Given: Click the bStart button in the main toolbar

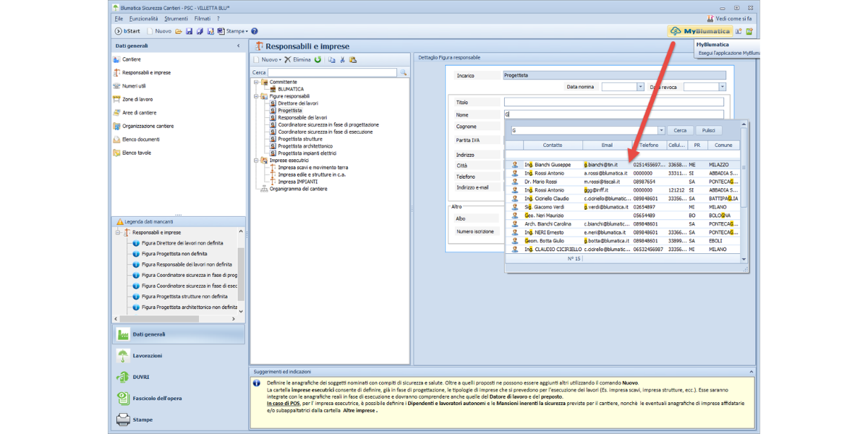Looking at the screenshot, I should (x=127, y=31).
